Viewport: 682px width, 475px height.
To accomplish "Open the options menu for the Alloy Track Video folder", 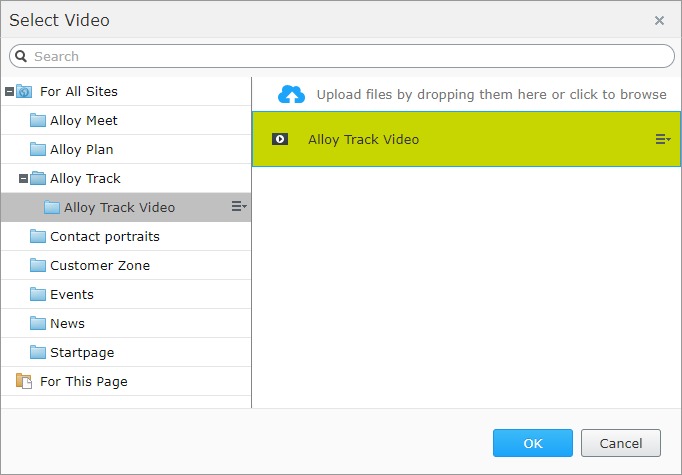I will [239, 207].
